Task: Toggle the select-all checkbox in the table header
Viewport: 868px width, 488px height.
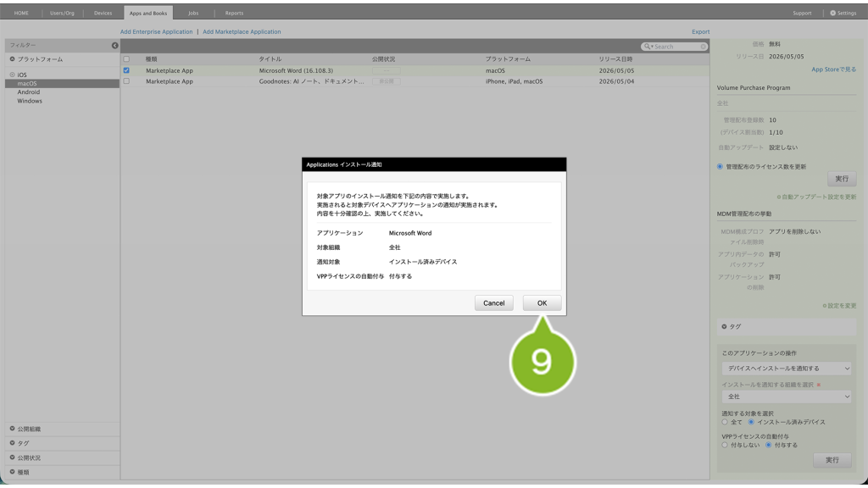Action: pyautogui.click(x=126, y=59)
